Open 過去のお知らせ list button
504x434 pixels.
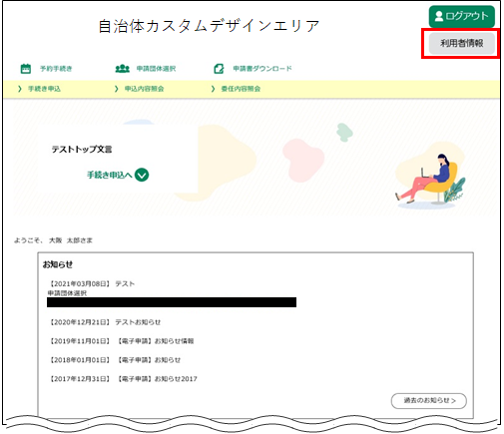pos(429,400)
